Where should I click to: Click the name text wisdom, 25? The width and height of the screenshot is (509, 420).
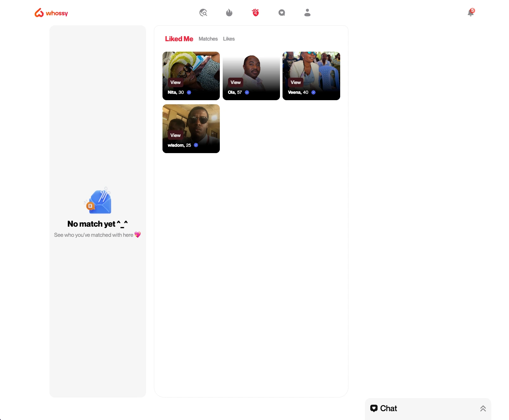179,145
